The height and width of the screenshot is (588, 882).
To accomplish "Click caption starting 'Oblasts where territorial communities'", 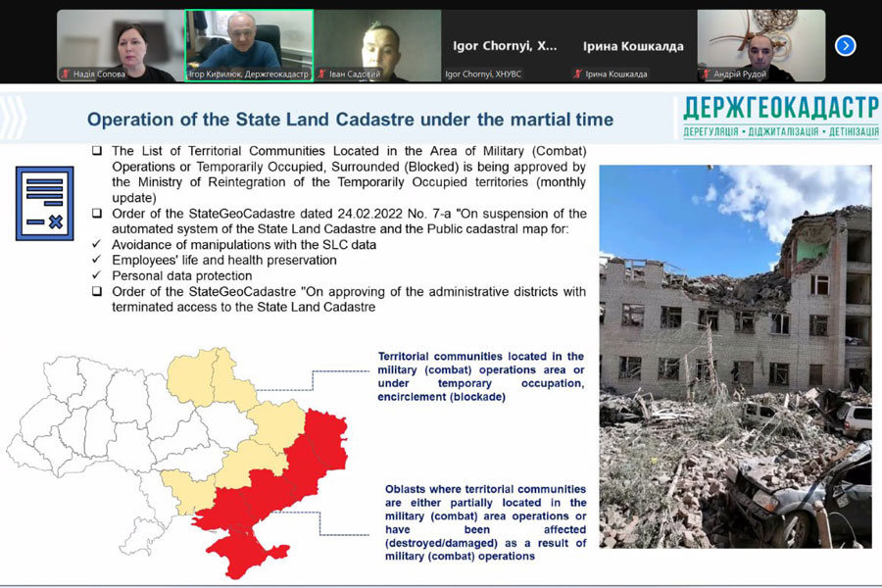I will coord(485,522).
